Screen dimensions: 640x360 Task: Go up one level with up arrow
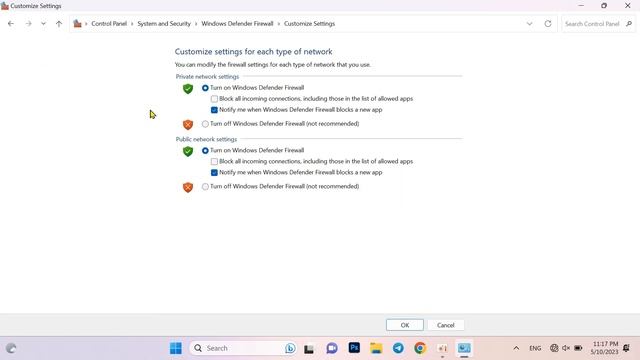pyautogui.click(x=59, y=24)
